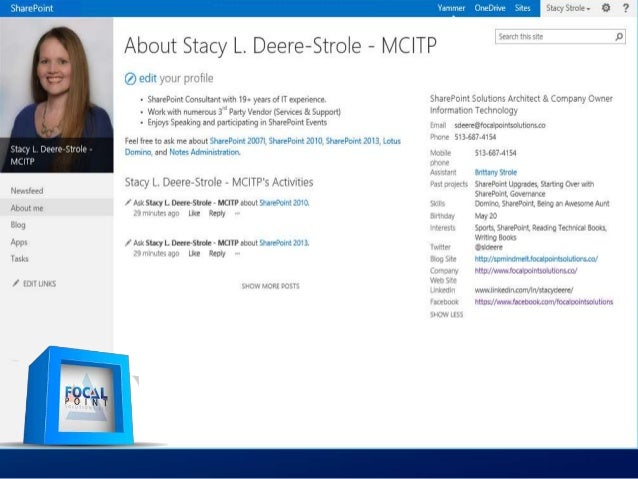The image size is (638, 479).
Task: Click the help question mark icon
Action: pos(626,8)
